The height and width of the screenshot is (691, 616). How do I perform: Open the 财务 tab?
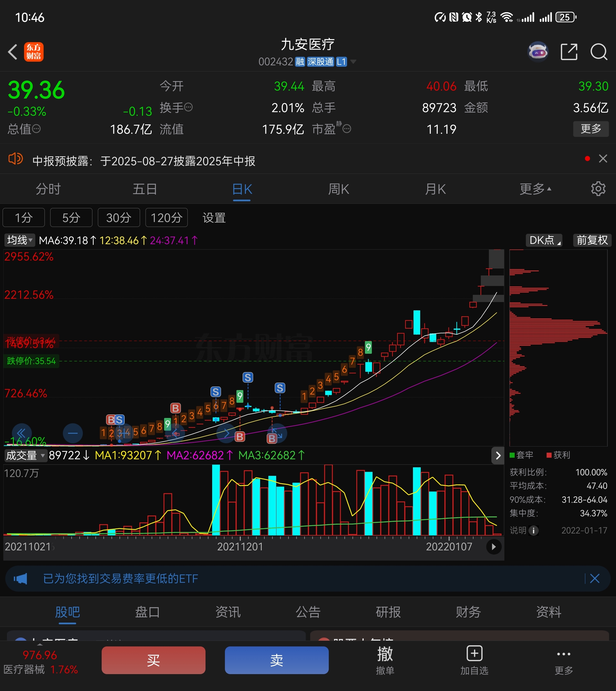468,612
